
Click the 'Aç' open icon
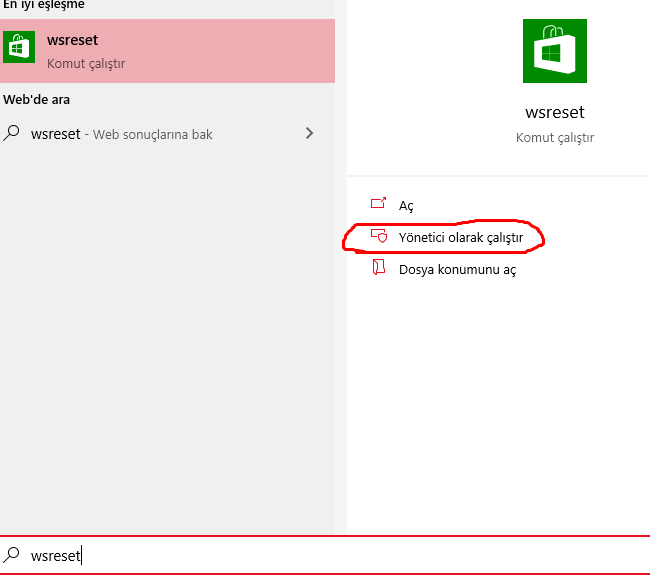pyautogui.click(x=378, y=204)
